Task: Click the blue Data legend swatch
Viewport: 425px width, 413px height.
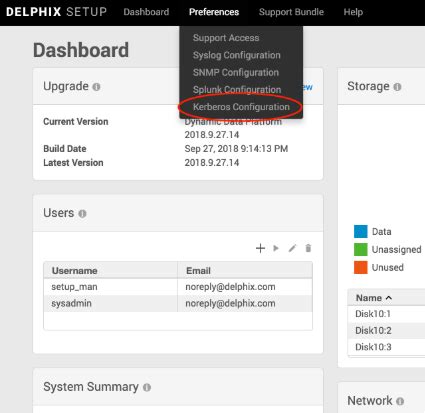Action: point(361,231)
